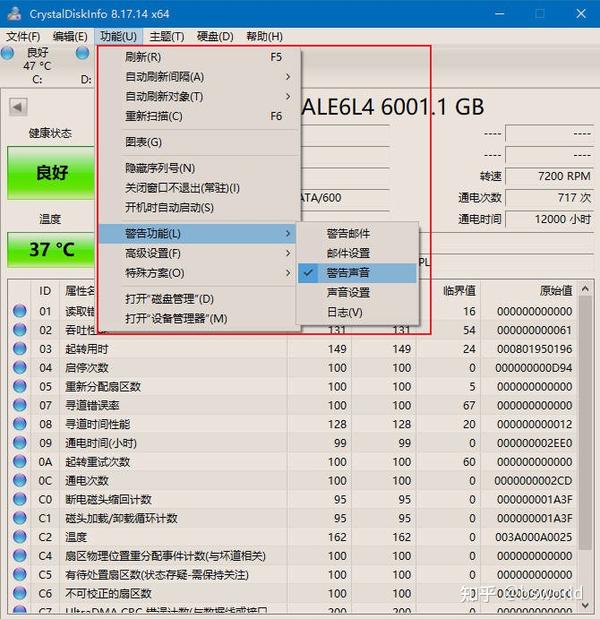Click the blue status orb for ID 07
Viewport: 600px width, 619px height.
tap(20, 405)
